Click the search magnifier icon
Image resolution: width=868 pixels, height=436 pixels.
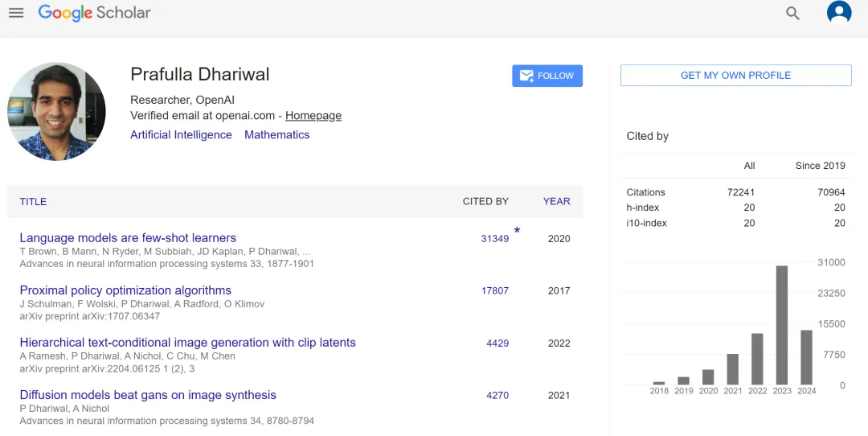[x=792, y=14]
